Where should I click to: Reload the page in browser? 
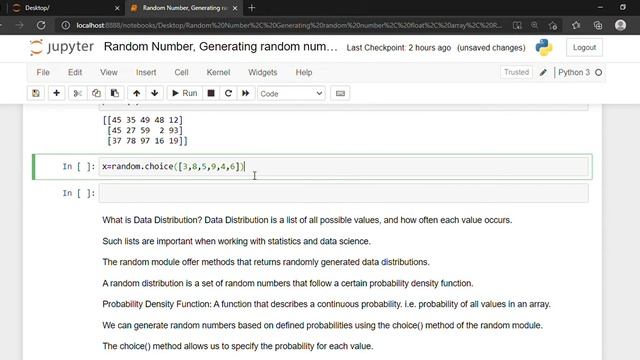(41, 25)
